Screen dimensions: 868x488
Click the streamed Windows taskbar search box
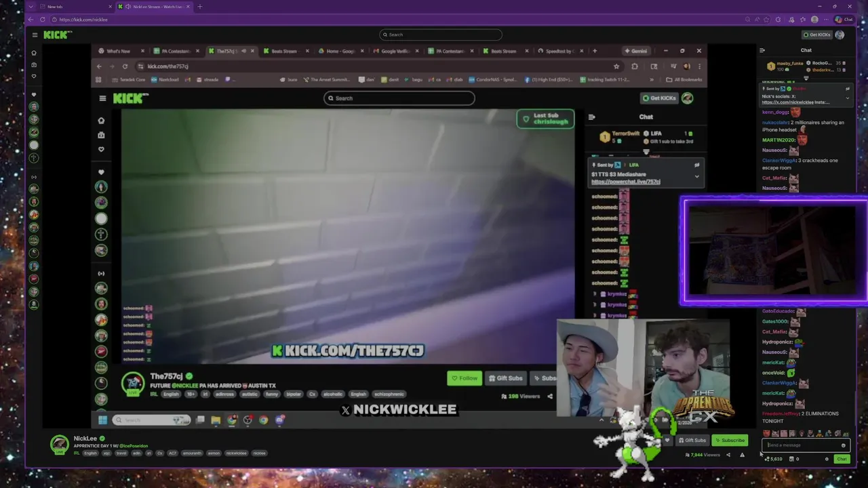[x=151, y=420]
